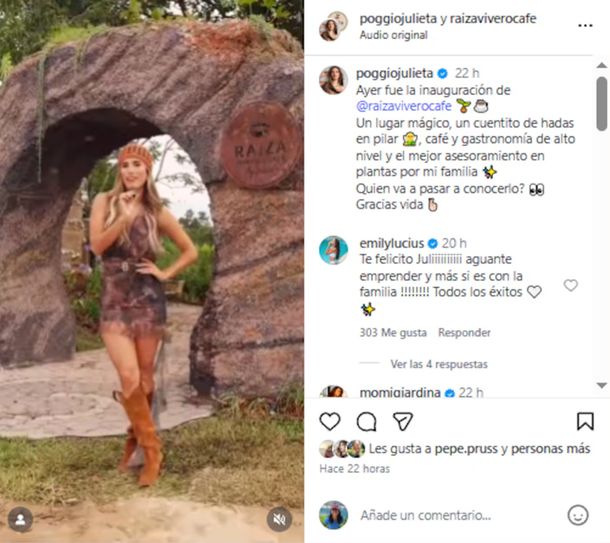Open momigiardina's profile username
This screenshot has height=543, width=610.
[401, 393]
